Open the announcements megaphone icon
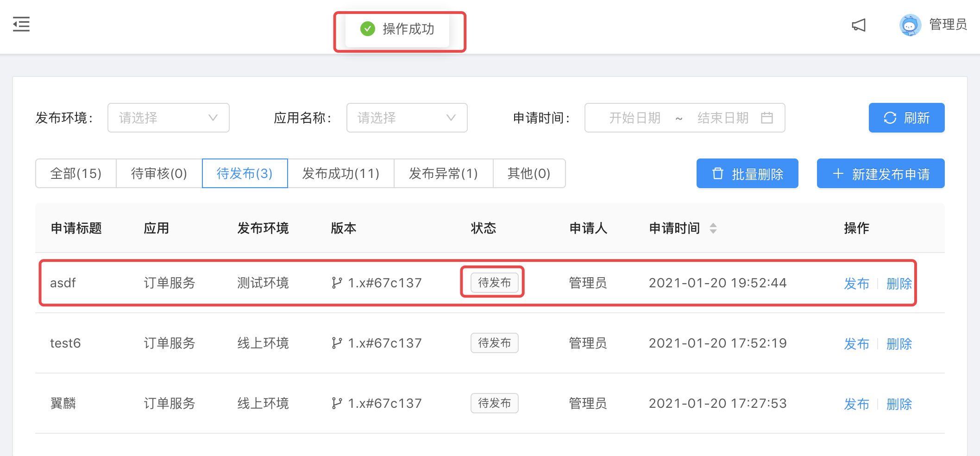980x456 pixels. point(859,25)
